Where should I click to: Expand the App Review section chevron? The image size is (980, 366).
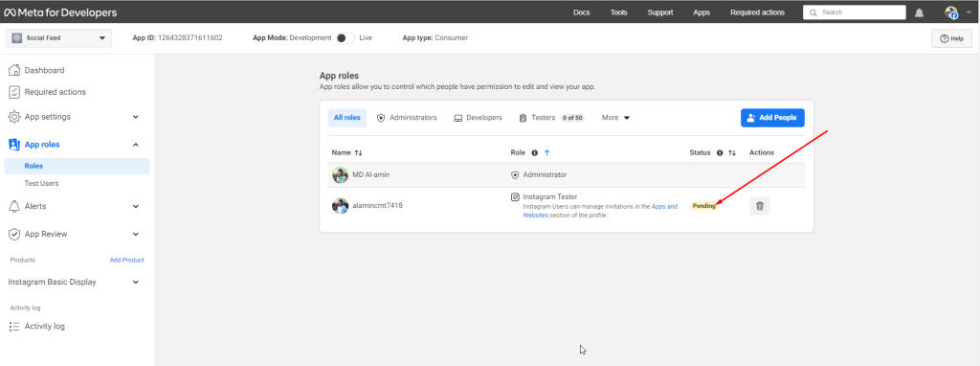click(x=136, y=234)
